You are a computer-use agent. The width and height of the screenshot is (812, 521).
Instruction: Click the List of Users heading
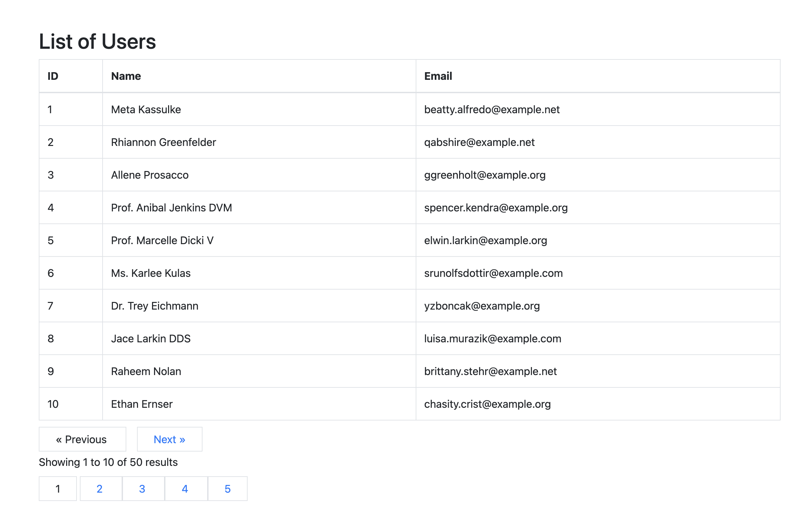point(98,41)
